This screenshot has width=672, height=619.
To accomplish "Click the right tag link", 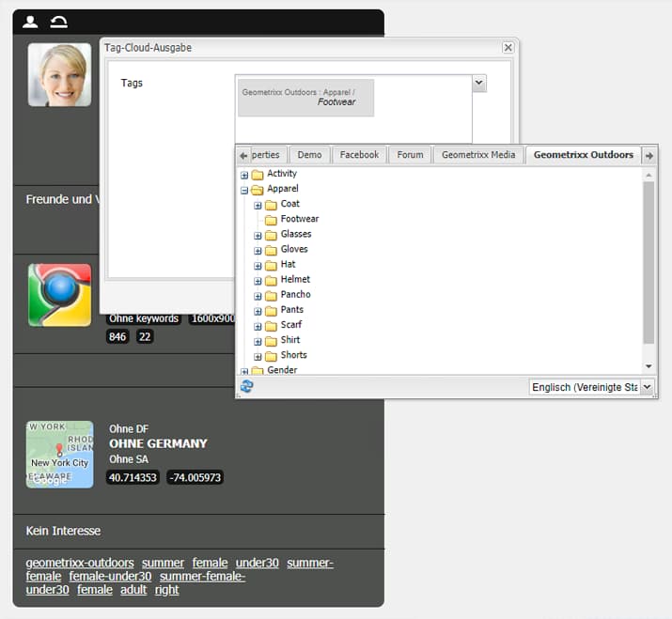I will 166,590.
